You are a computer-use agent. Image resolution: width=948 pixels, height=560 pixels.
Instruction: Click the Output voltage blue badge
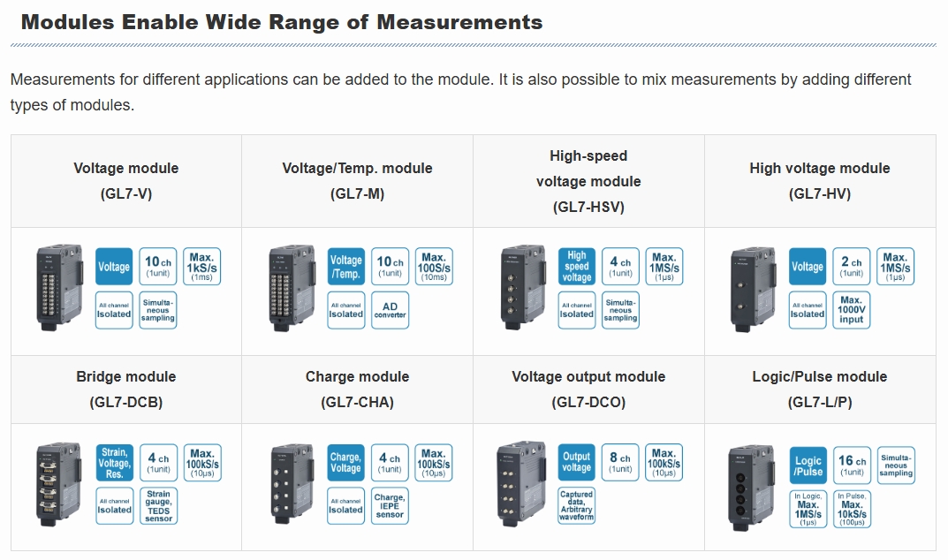tap(577, 462)
